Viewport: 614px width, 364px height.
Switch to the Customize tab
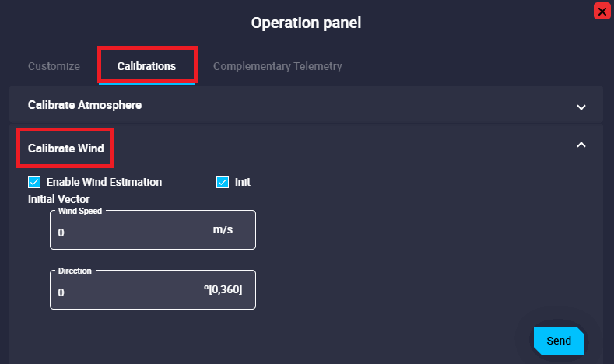[x=54, y=66]
